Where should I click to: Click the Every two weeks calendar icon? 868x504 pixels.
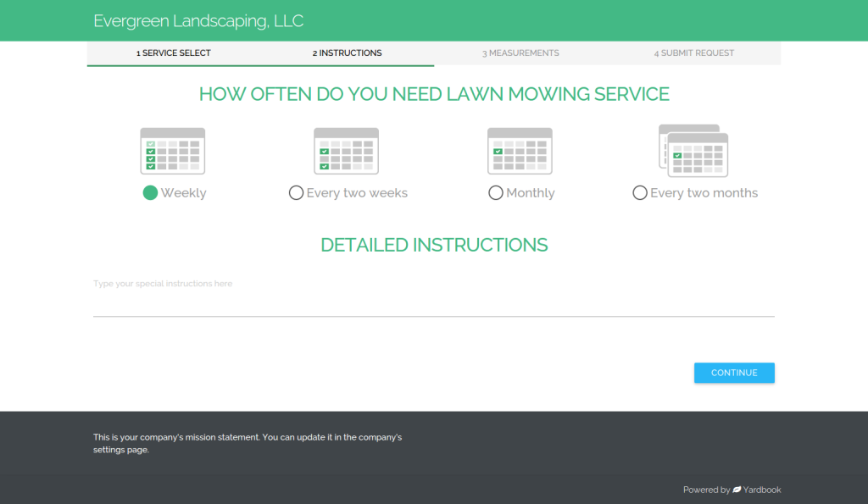click(x=346, y=151)
